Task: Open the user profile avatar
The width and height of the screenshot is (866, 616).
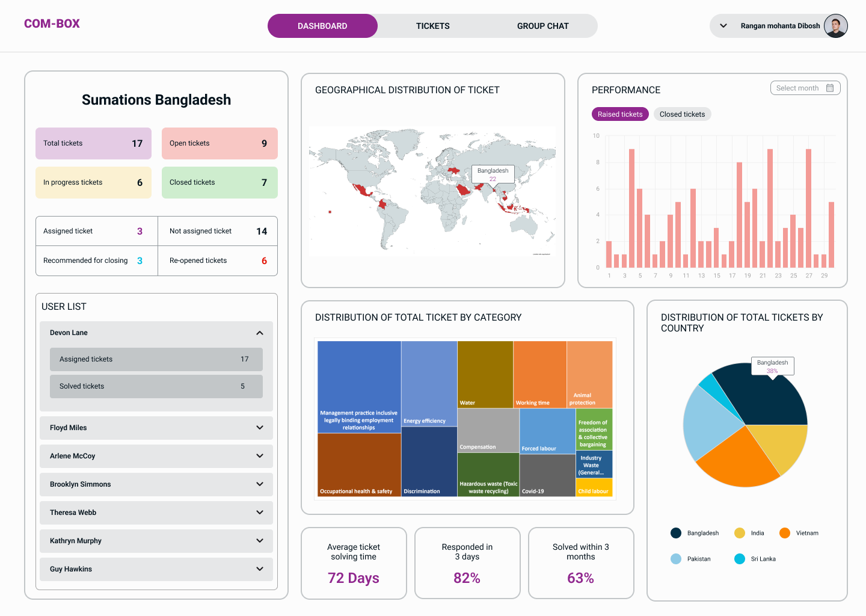Action: tap(835, 26)
